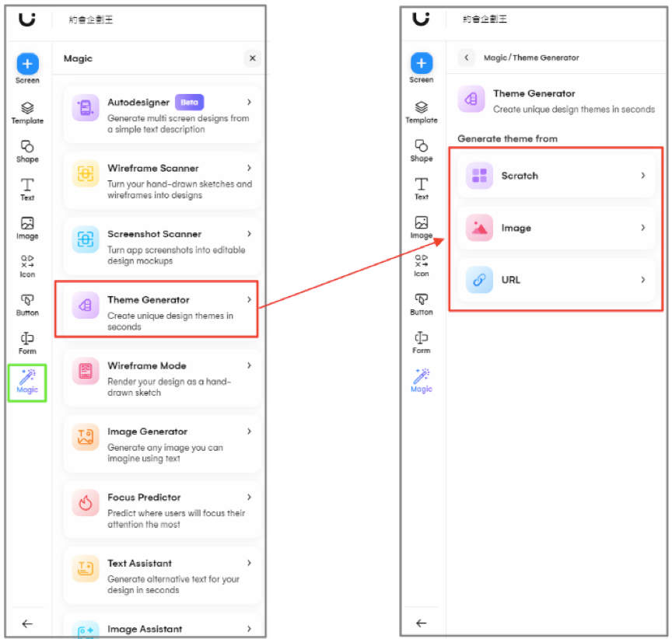This screenshot has height=639, width=672.
Task: Click the URL link icon
Action: 479,280
